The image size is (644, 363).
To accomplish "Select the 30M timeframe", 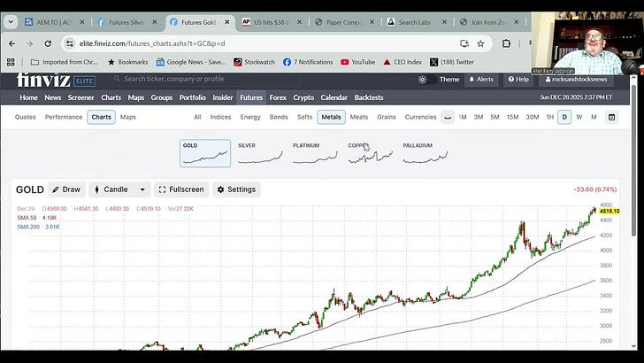I will point(533,117).
